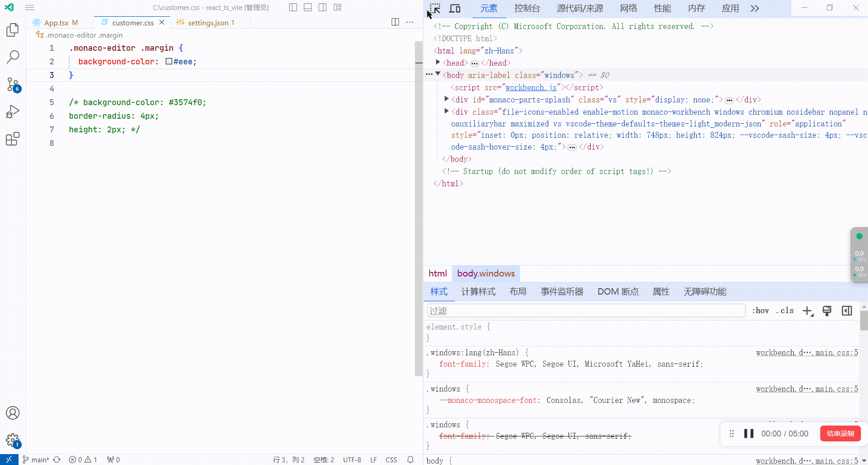Image resolution: width=868 pixels, height=465 pixels.
Task: Open the 应用 DevTools tab
Action: click(x=731, y=9)
